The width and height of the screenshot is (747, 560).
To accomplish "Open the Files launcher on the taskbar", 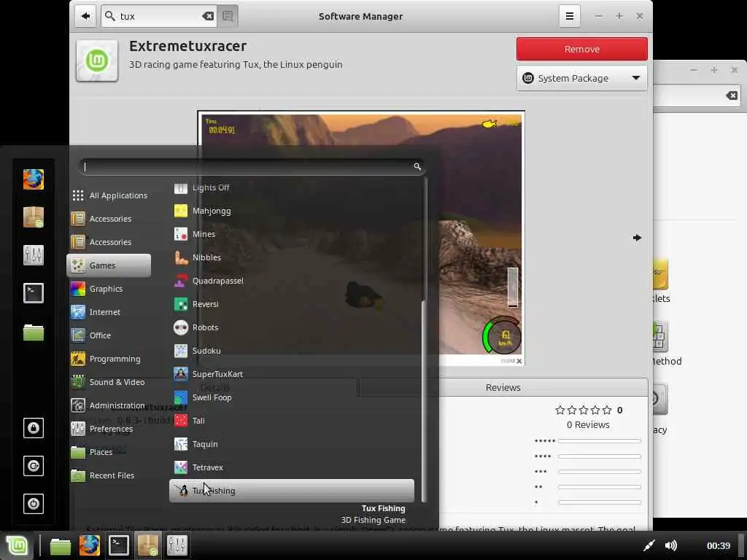I will click(x=61, y=545).
